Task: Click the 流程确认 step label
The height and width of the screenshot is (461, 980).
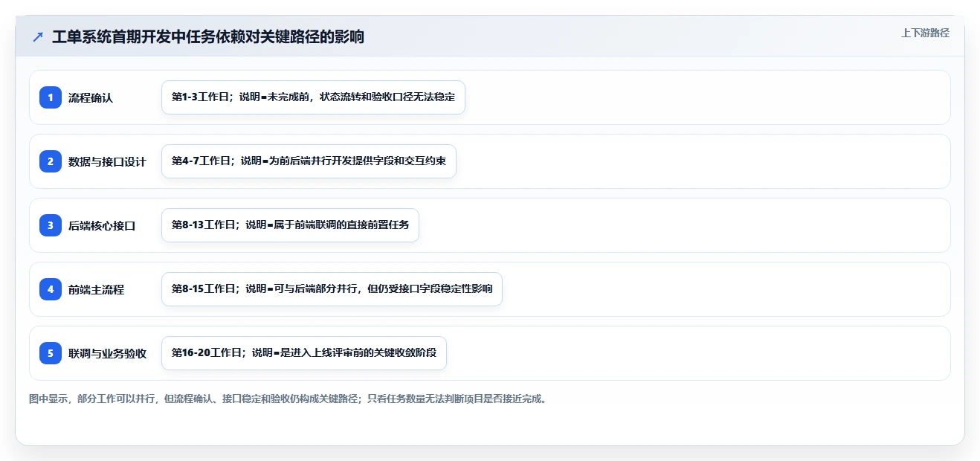Action: coord(91,97)
